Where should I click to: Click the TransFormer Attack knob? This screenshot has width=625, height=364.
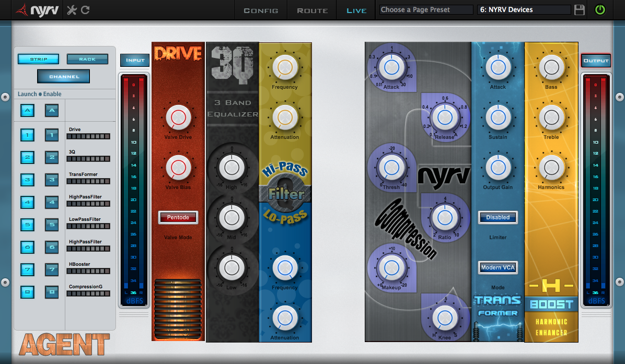(498, 67)
